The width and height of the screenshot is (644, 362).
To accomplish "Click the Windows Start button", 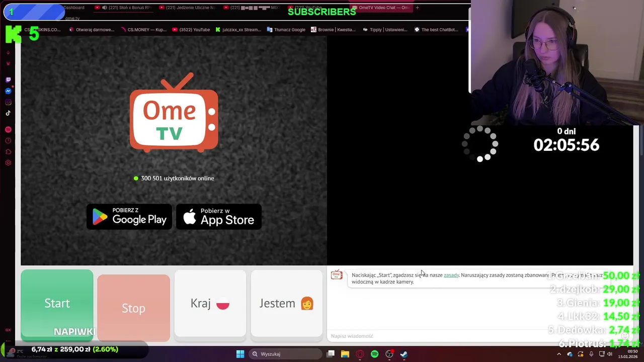I will pos(240,354).
